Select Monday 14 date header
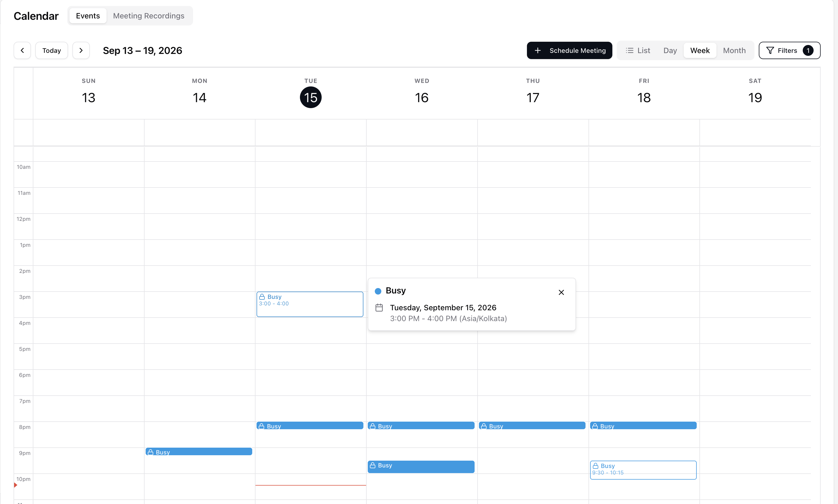This screenshot has height=504, width=838. [x=200, y=98]
